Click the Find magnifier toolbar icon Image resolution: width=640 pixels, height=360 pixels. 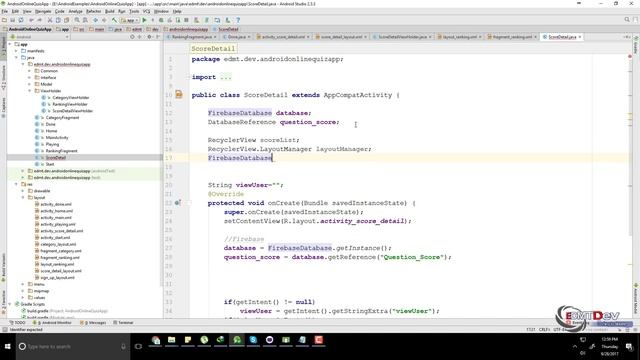(77, 20)
